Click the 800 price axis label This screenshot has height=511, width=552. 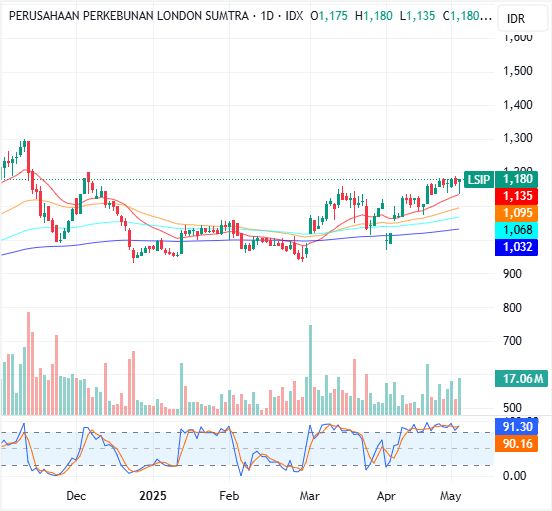(x=512, y=308)
